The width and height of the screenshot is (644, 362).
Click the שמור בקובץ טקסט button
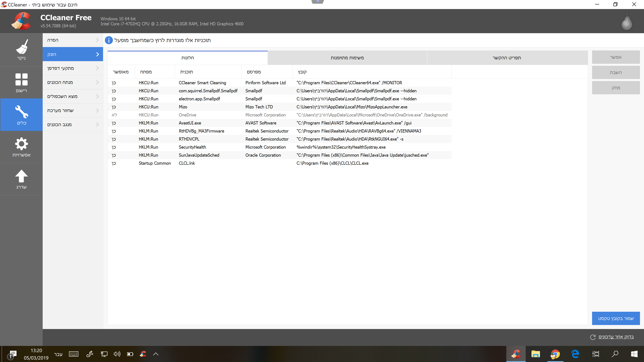click(x=616, y=318)
